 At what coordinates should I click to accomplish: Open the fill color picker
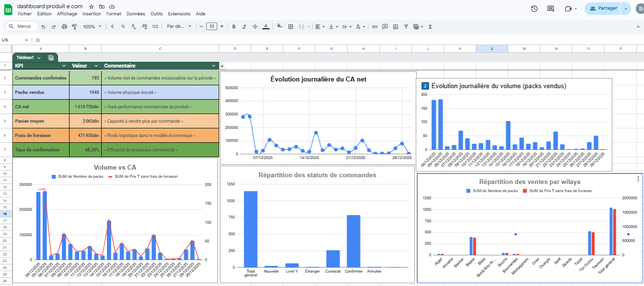(280, 27)
